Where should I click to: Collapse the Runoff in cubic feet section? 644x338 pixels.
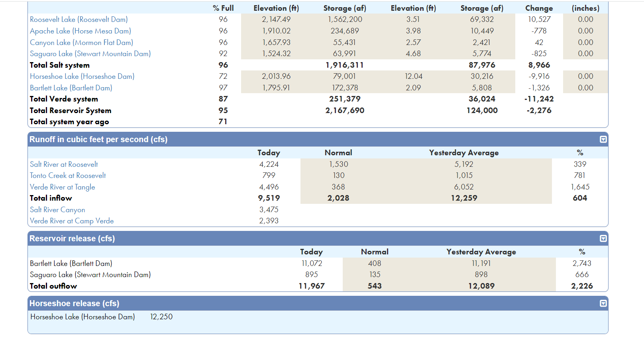point(603,139)
